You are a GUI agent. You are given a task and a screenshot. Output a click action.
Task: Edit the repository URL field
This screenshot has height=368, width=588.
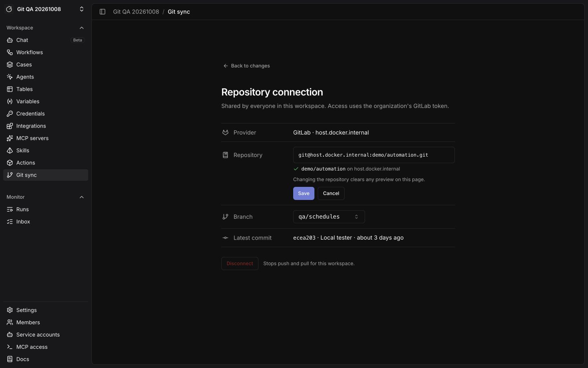374,155
